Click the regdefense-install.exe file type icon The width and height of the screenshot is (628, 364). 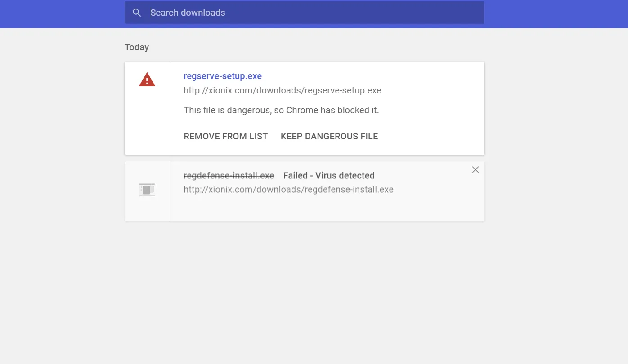click(147, 190)
